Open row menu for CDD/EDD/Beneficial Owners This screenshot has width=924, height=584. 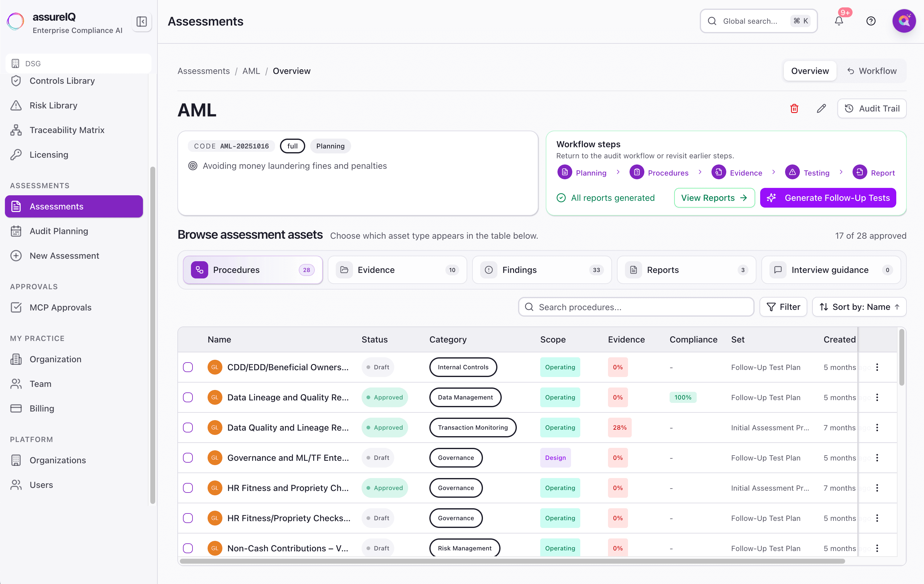877,367
